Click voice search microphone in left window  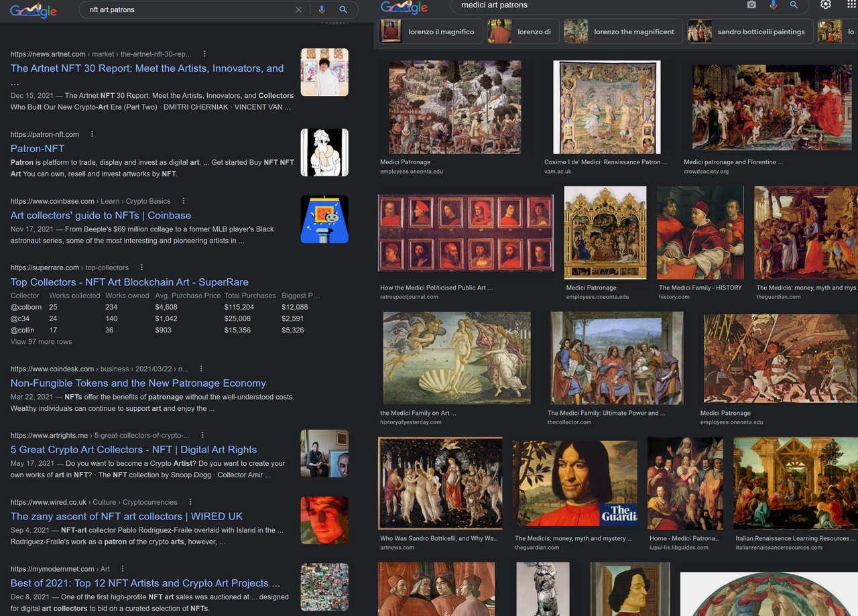[322, 10]
